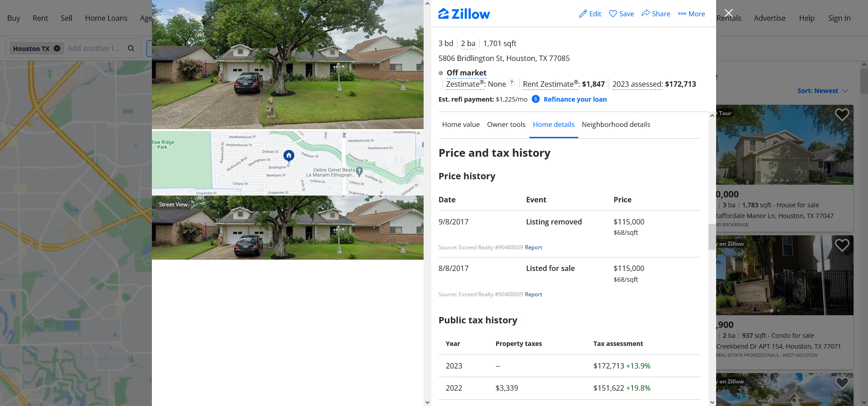The width and height of the screenshot is (868, 406).
Task: Click the Zestimate question mark icon
Action: pos(512,83)
